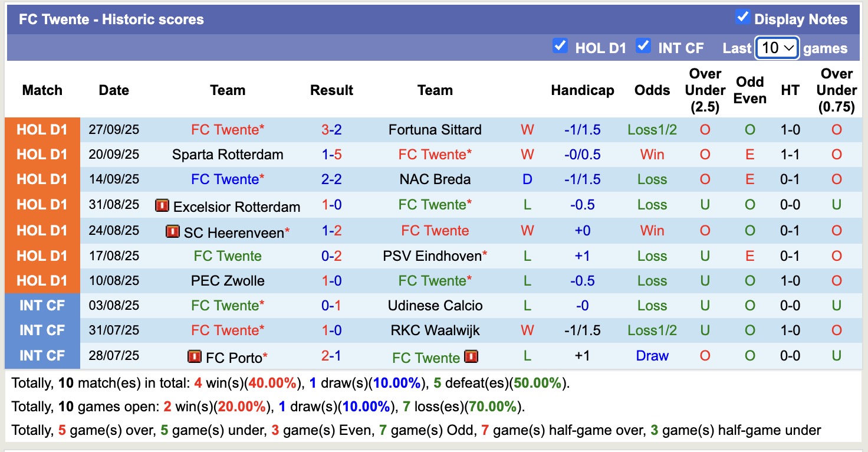Click the Win odds in the Heerenveen row
Image resolution: width=868 pixels, height=452 pixels.
652,231
